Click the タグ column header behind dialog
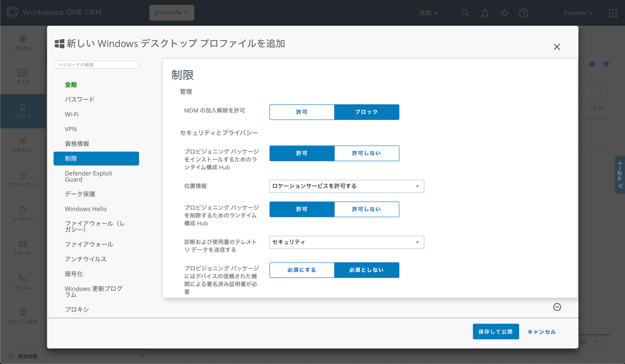This screenshot has height=364, width=625. point(597,109)
